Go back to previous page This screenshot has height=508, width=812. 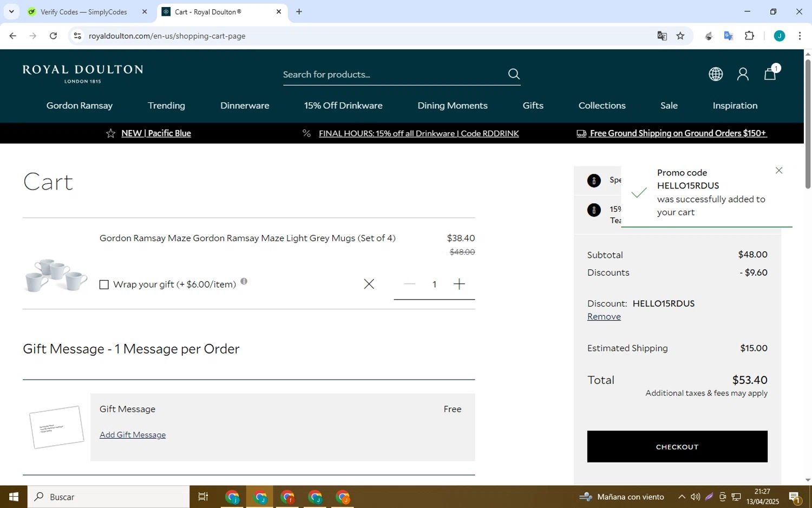[x=12, y=36]
